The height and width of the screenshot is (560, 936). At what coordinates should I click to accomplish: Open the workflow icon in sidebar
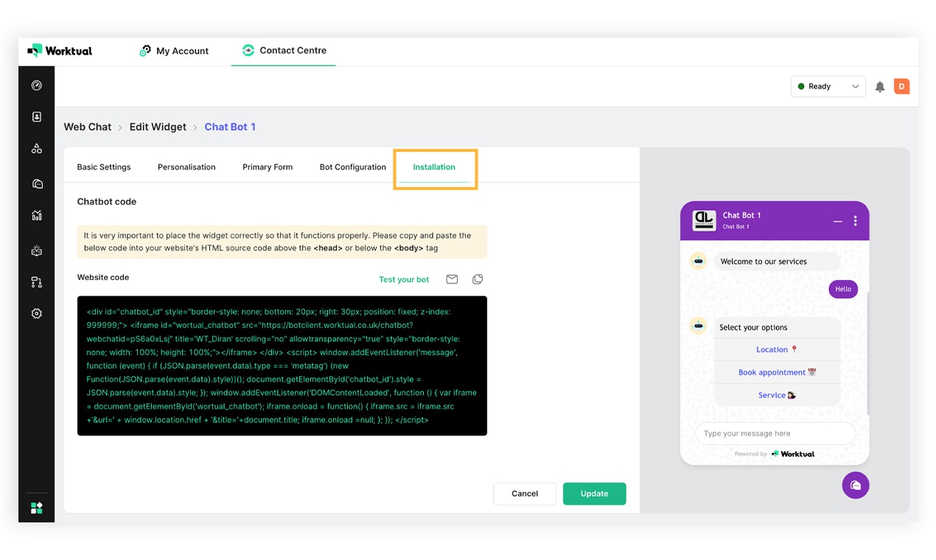tap(37, 282)
